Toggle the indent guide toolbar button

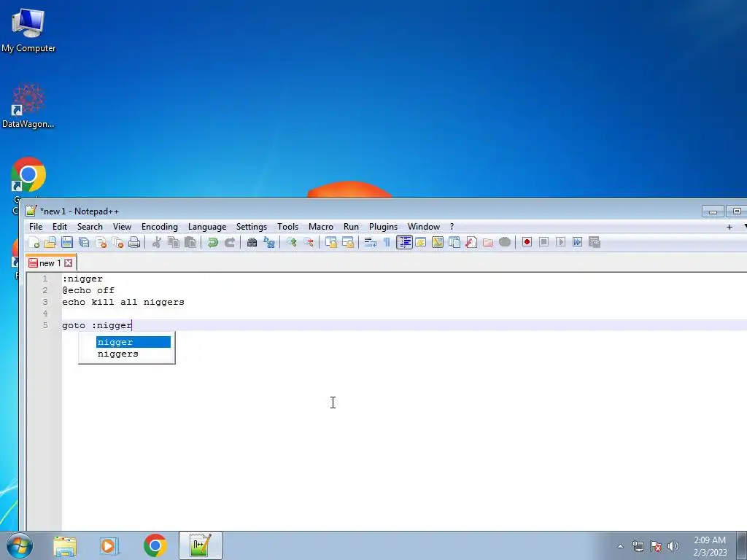click(x=404, y=242)
